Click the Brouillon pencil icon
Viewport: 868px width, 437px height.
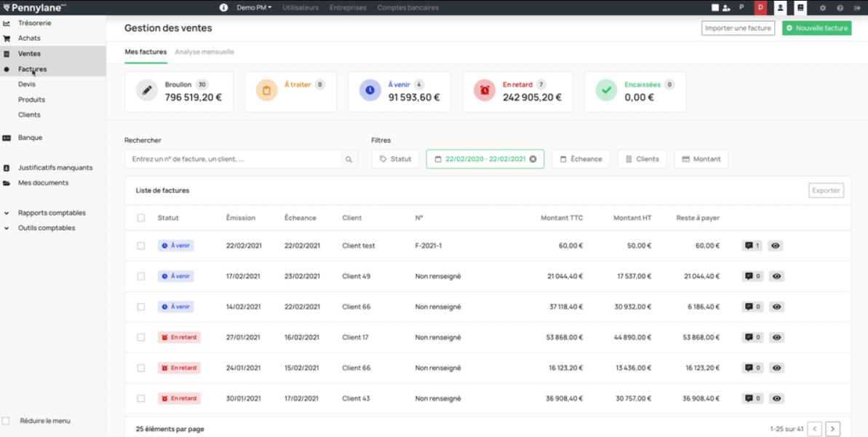147,90
